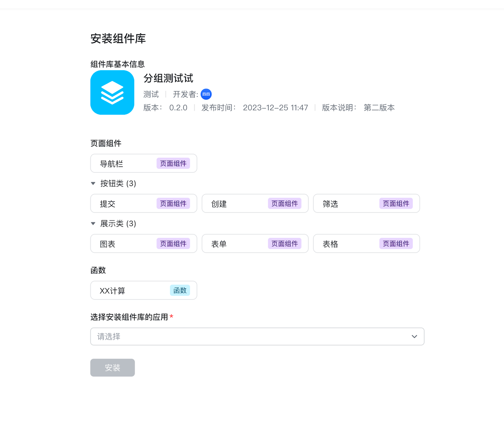
Task: Click the publish time 2023-12-25 11:47
Action: [275, 107]
